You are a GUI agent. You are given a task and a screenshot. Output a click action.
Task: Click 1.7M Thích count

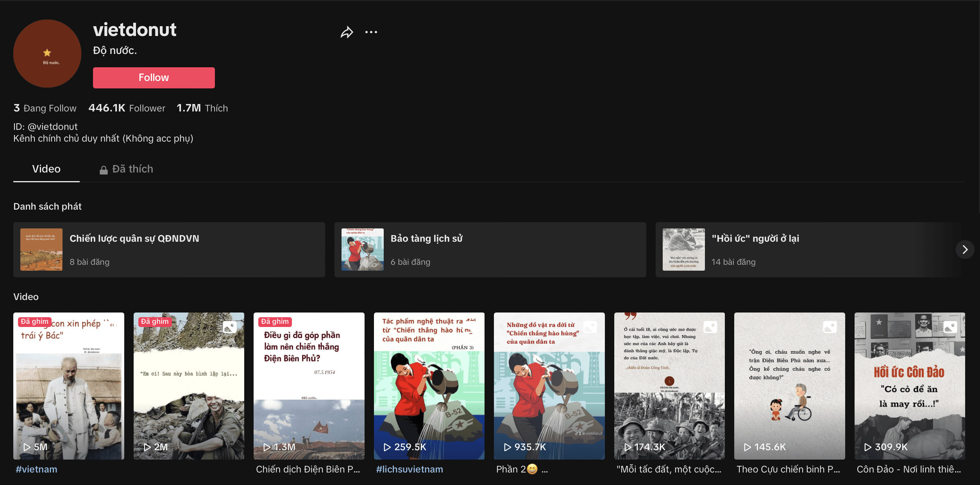tap(202, 108)
